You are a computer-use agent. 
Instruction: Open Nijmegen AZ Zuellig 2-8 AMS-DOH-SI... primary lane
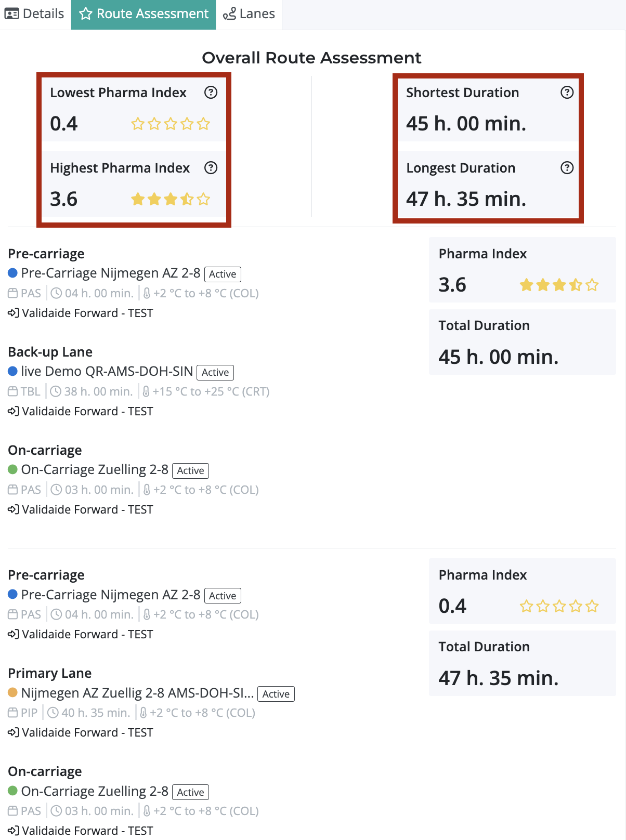(x=137, y=693)
